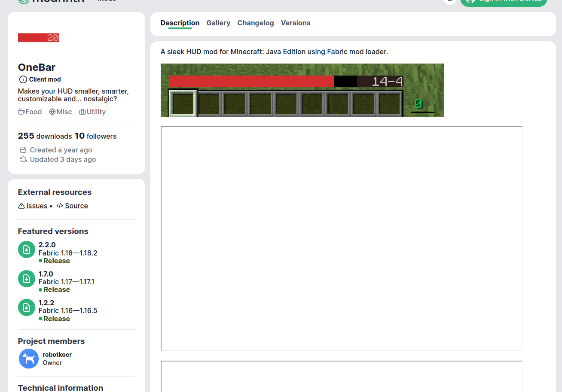This screenshot has height=392, width=562.
Task: Open robotkoer's profile avatar
Action: 28,359
